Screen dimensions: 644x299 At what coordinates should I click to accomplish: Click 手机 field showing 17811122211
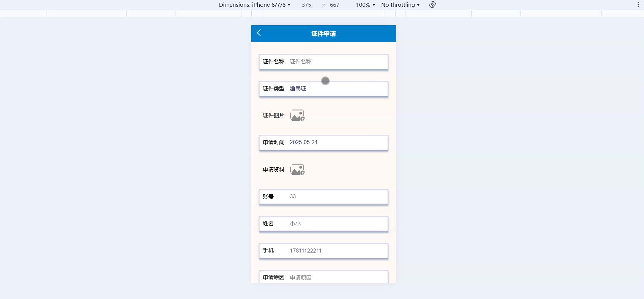324,251
